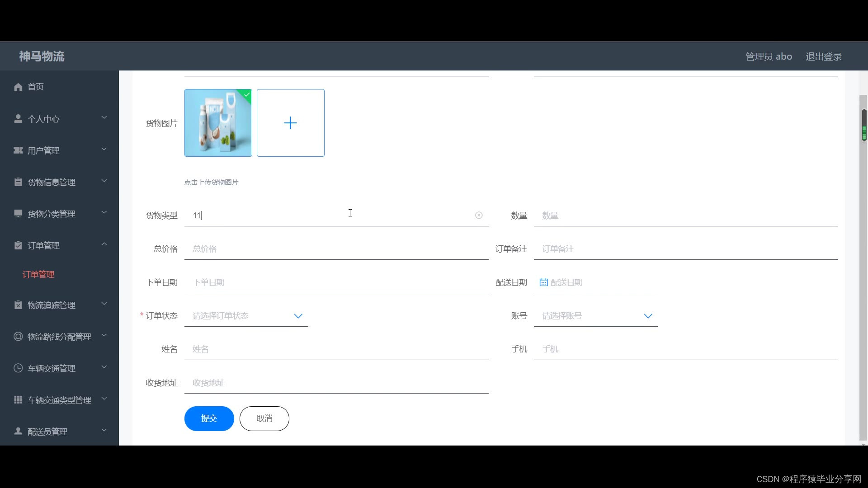
Task: Click the uploaded product image thumbnail
Action: 218,123
